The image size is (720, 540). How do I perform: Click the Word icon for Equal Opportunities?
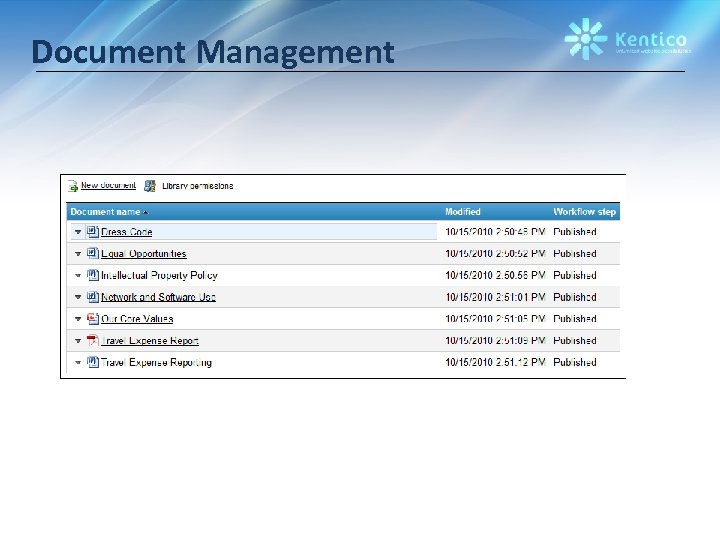pos(93,253)
